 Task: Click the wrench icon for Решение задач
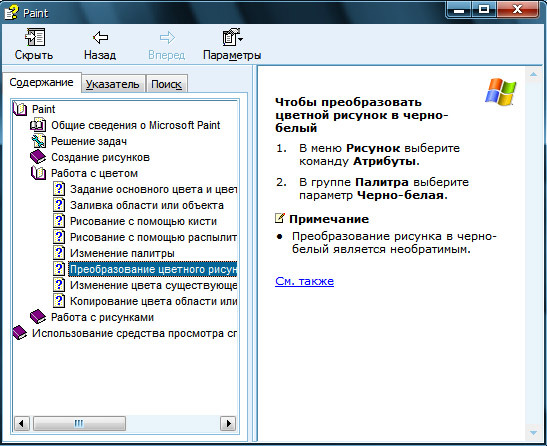tap(38, 141)
